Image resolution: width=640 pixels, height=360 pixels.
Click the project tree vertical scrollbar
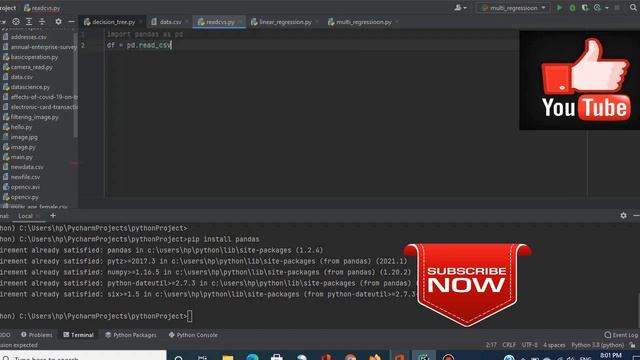(x=76, y=85)
